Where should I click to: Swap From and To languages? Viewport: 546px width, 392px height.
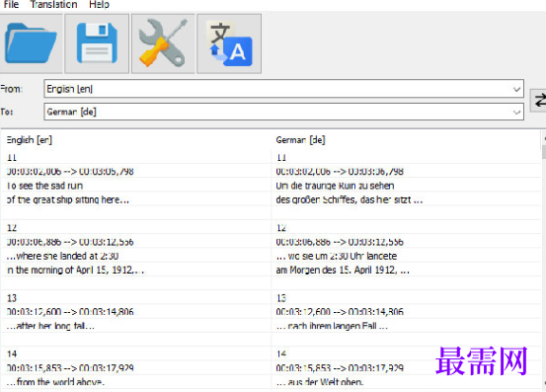point(539,101)
